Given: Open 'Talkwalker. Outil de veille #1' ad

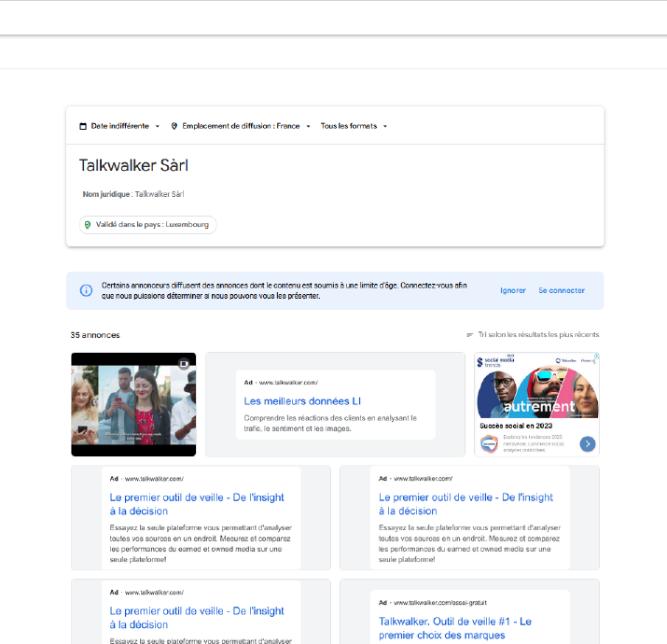Looking at the screenshot, I should point(455,628).
